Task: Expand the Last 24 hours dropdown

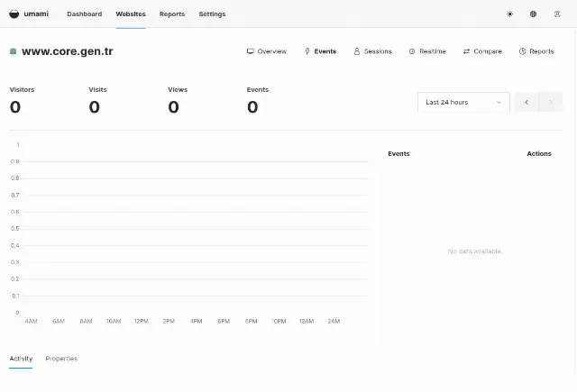Action: [x=463, y=102]
